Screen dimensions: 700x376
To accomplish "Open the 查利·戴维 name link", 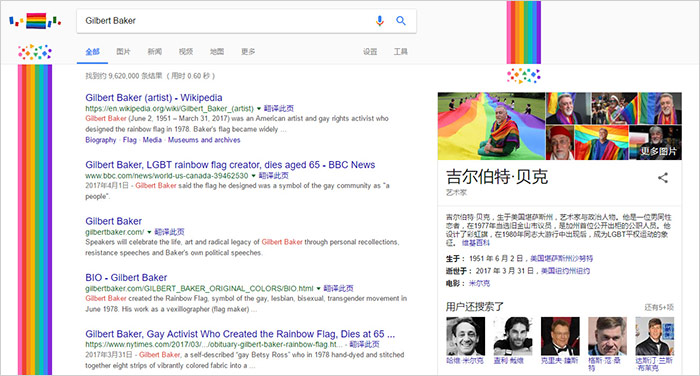I will pos(509,360).
